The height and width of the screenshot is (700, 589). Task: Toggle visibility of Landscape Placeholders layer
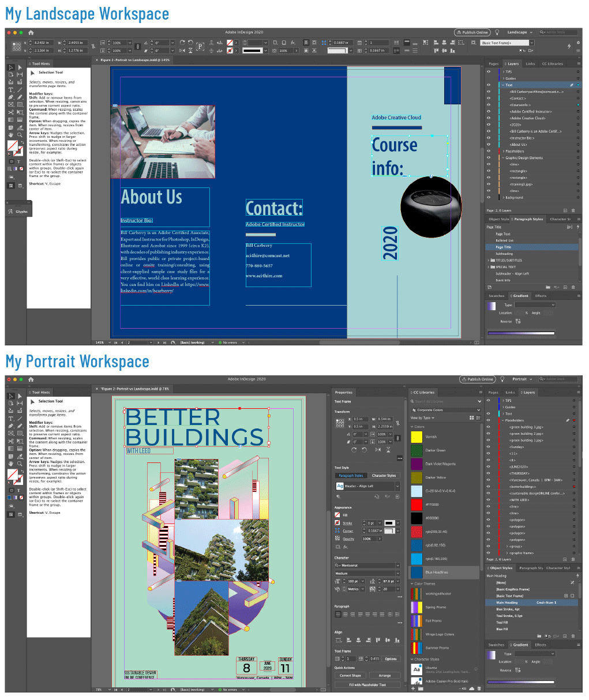click(x=489, y=151)
